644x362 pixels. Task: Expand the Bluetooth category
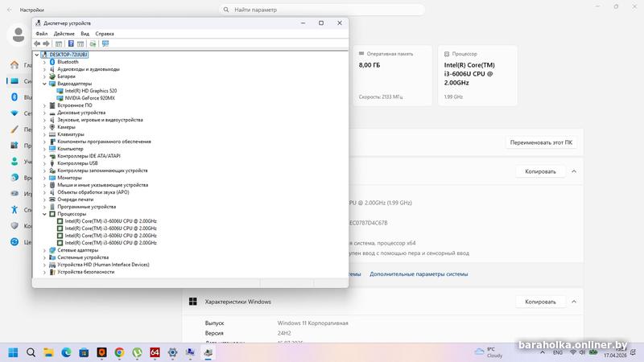pyautogui.click(x=44, y=62)
